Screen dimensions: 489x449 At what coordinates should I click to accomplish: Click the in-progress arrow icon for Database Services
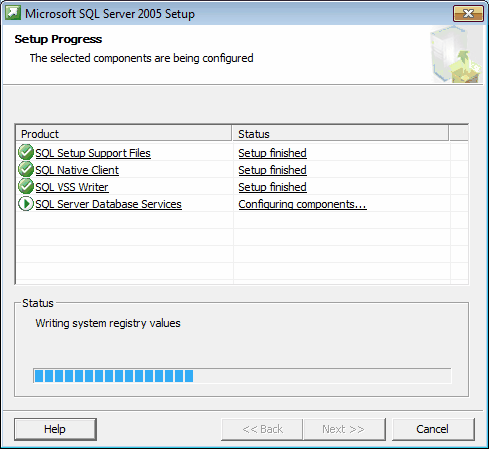point(26,204)
